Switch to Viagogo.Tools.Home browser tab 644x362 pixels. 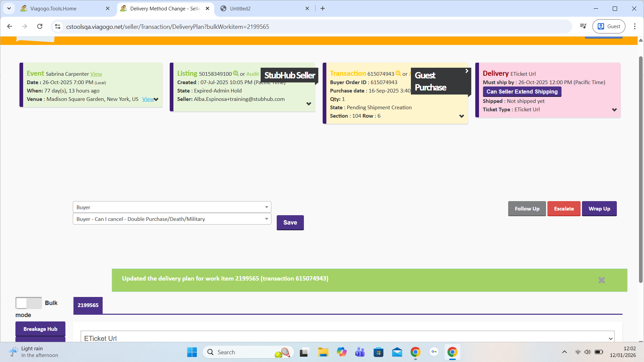click(x=54, y=9)
